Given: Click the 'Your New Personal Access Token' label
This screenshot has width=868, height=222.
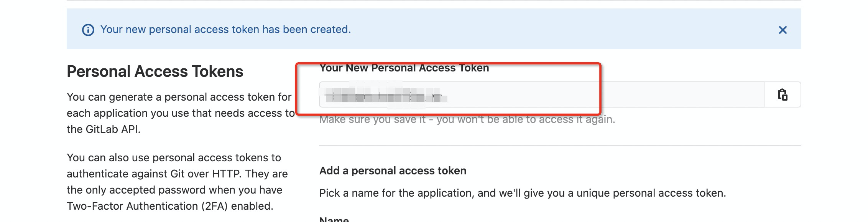Looking at the screenshot, I should [x=404, y=68].
